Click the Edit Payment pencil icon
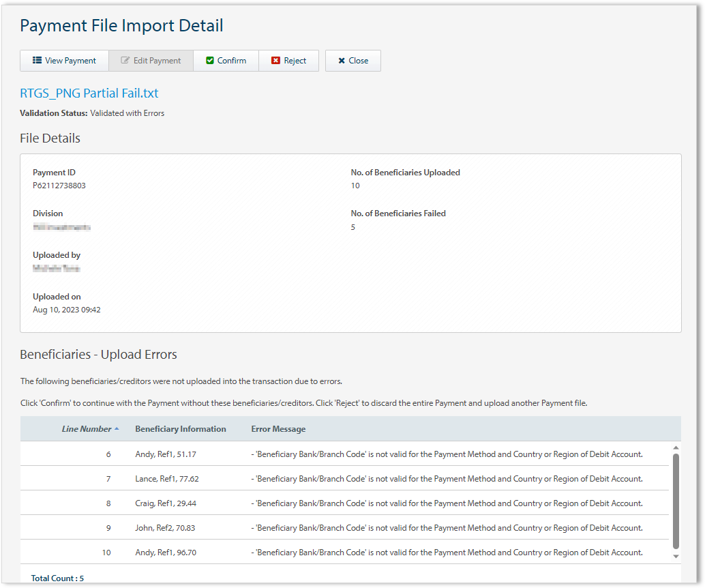The height and width of the screenshot is (588, 705). click(x=125, y=61)
